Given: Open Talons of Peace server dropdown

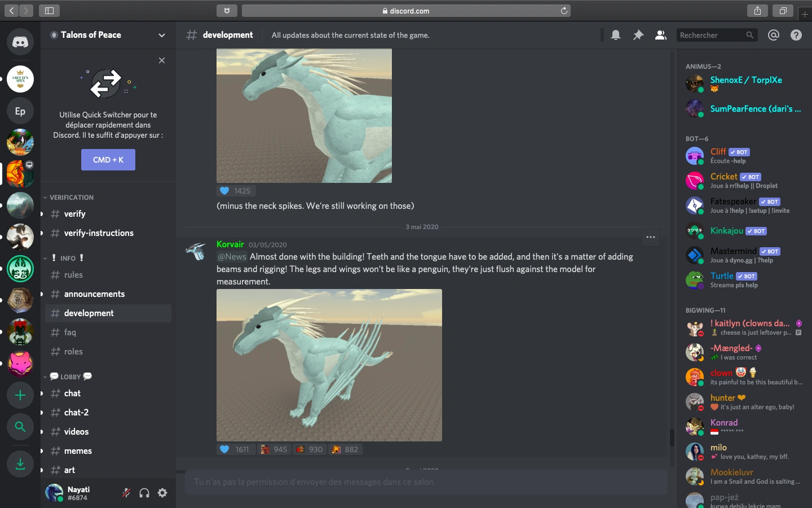Looking at the screenshot, I should point(162,35).
